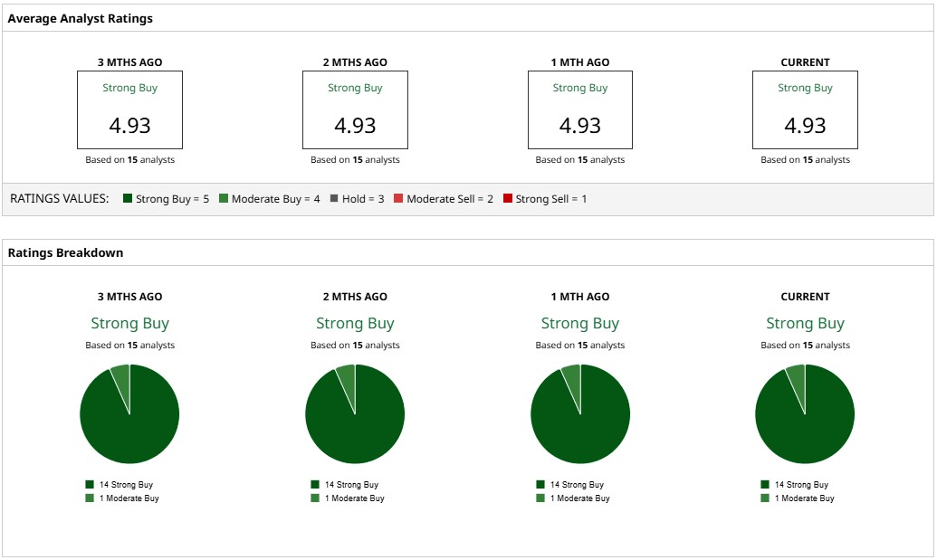937x560 pixels.
Task: Click the gray Hold = 3 legend swatch
Action: coord(334,198)
